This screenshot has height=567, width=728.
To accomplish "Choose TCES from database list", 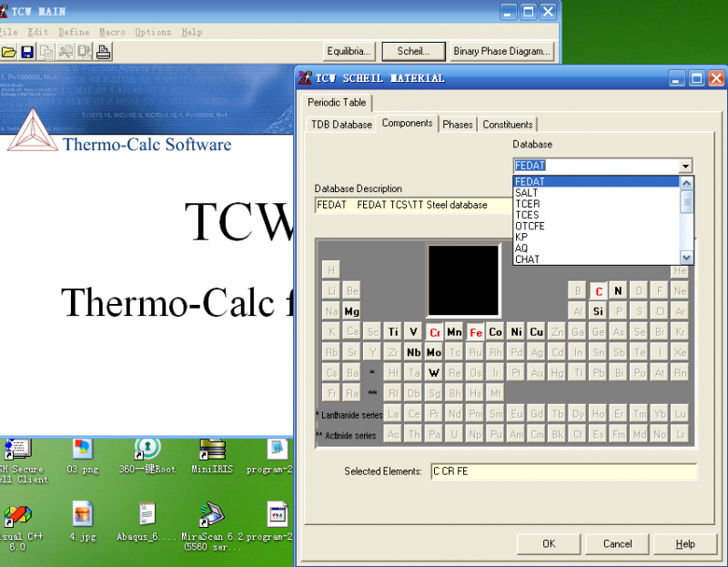I will click(x=596, y=215).
